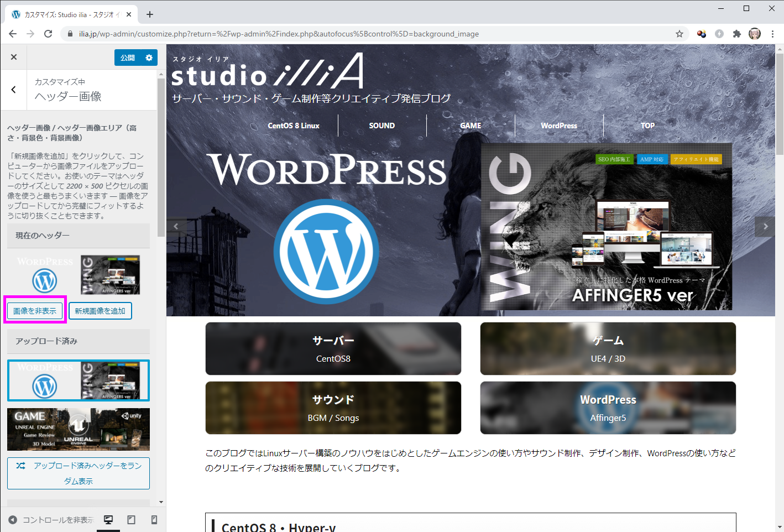Select the カスタマイズ: Studio ilia tab
Viewport: 784px width, 532px height.
pyautogui.click(x=72, y=14)
